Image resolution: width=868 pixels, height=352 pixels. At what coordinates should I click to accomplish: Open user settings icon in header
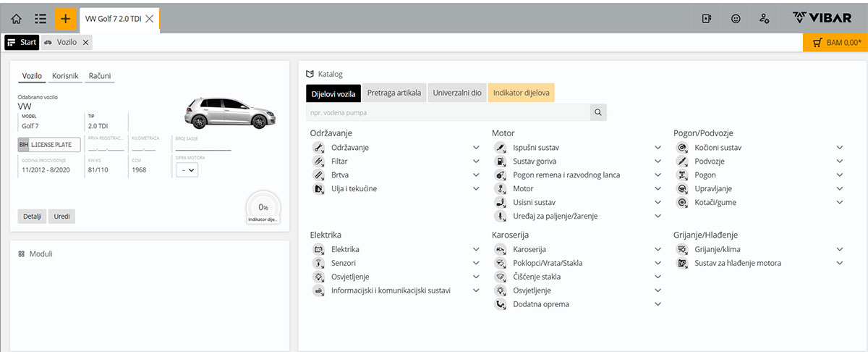pos(764,19)
